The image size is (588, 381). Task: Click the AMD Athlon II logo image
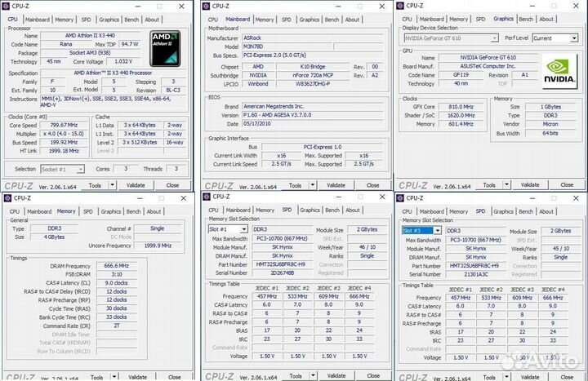point(165,49)
